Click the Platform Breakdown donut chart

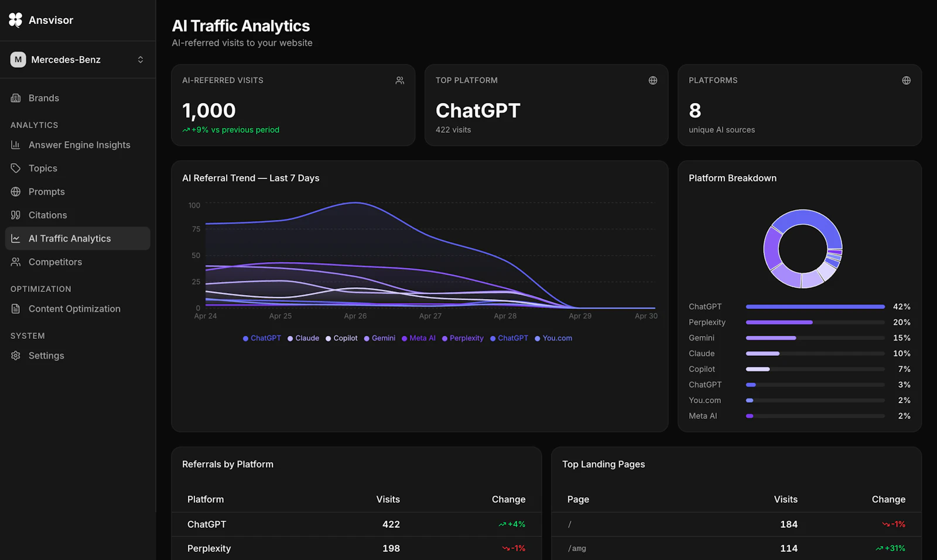click(x=803, y=249)
